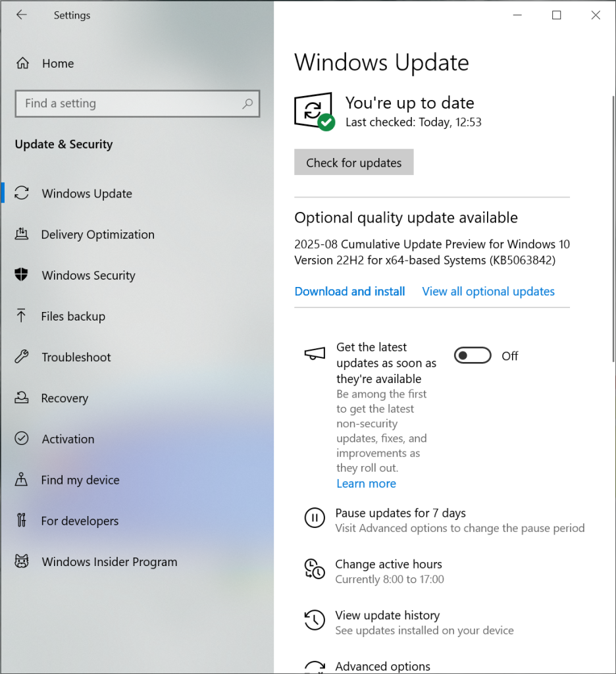Click the 'Off' label next to toggle

(510, 356)
